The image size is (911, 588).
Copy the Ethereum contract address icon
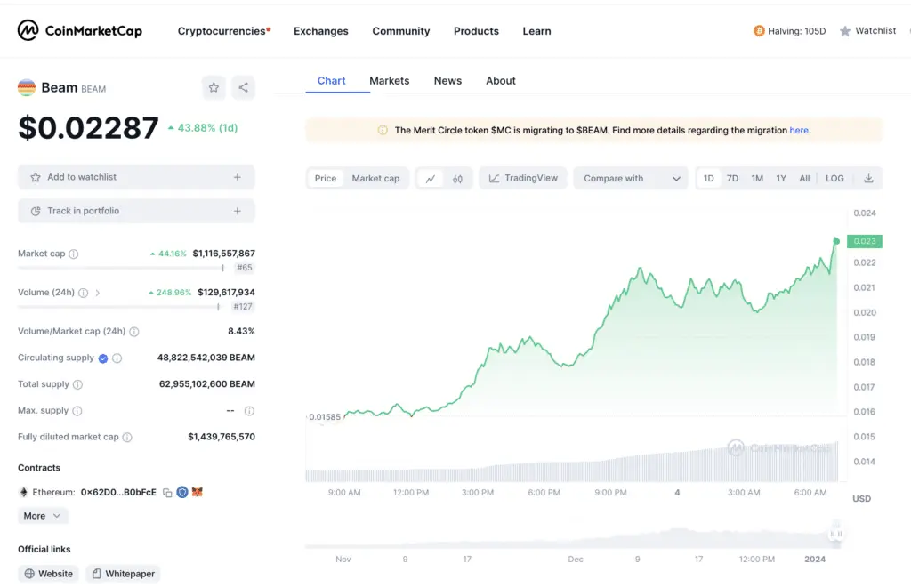167,492
